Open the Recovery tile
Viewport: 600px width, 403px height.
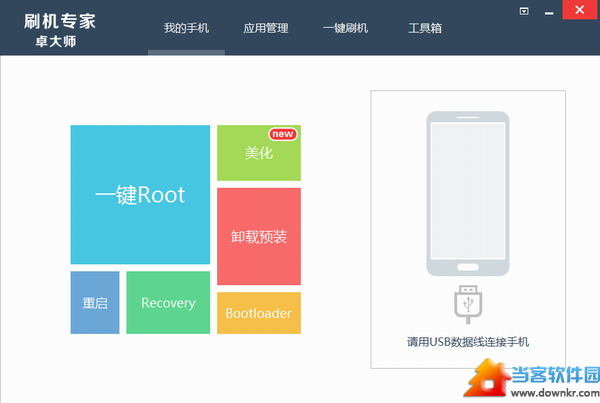tap(168, 302)
